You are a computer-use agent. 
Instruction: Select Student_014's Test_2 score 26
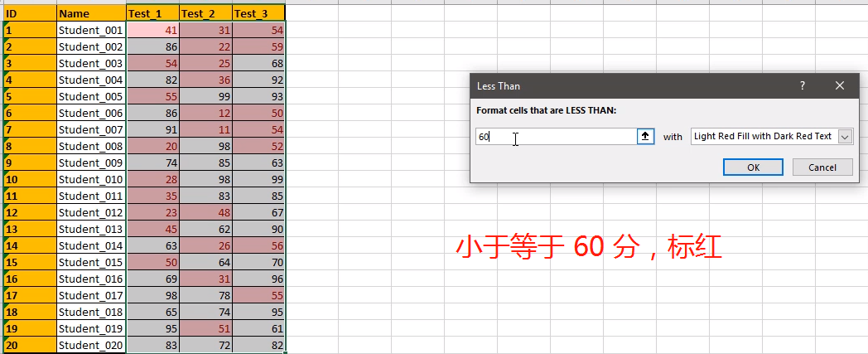coord(206,245)
